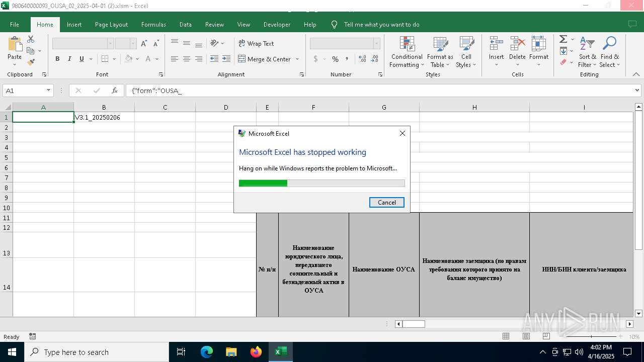
Task: Click the Page Break Preview icon in status bar
Action: point(546,336)
